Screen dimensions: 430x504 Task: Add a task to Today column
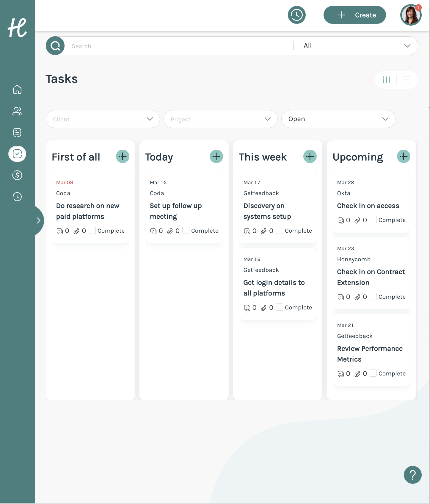click(x=216, y=156)
